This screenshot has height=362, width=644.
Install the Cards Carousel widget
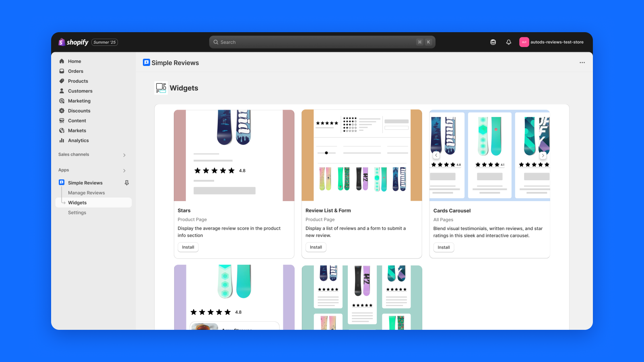pos(444,247)
